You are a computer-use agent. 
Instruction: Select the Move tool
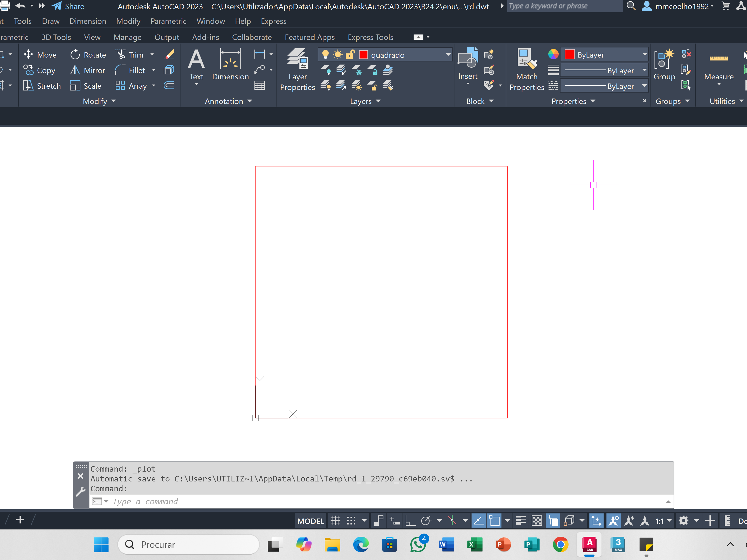click(40, 55)
